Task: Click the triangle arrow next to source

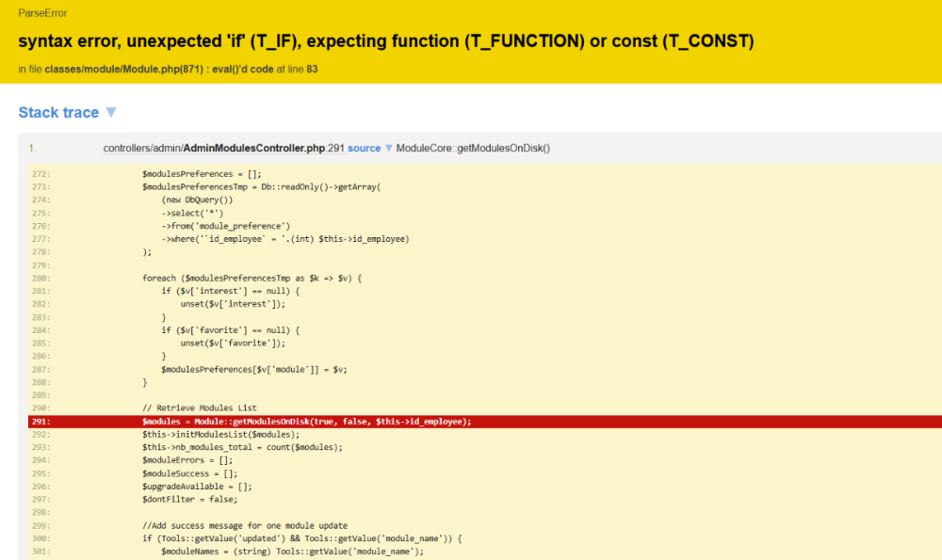Action: click(388, 149)
